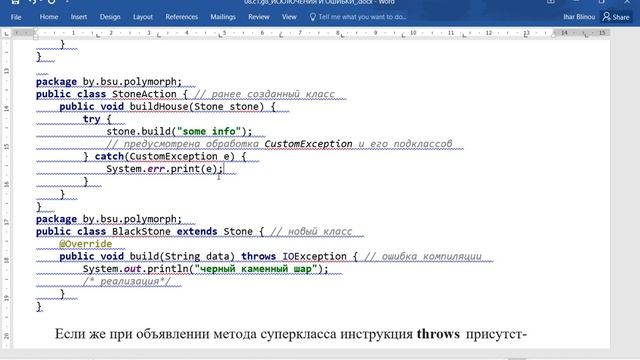Switch to the Home ribbon tab

click(x=49, y=17)
